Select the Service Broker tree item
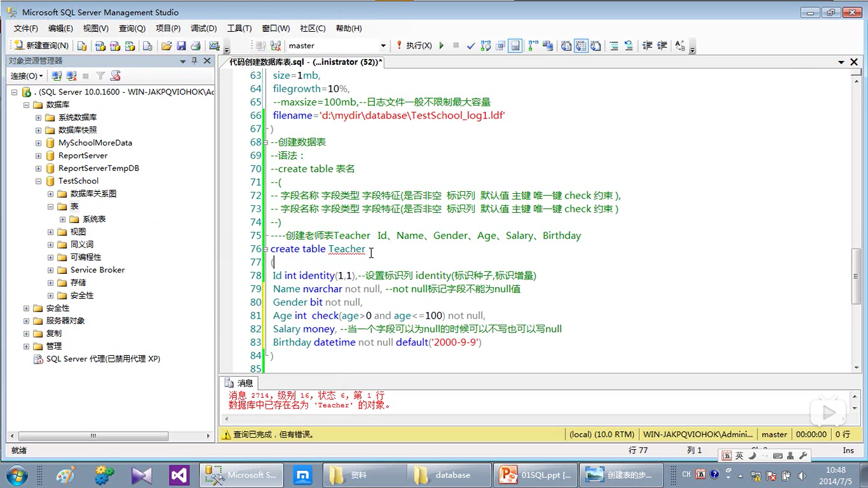This screenshot has width=868, height=488. click(x=97, y=270)
